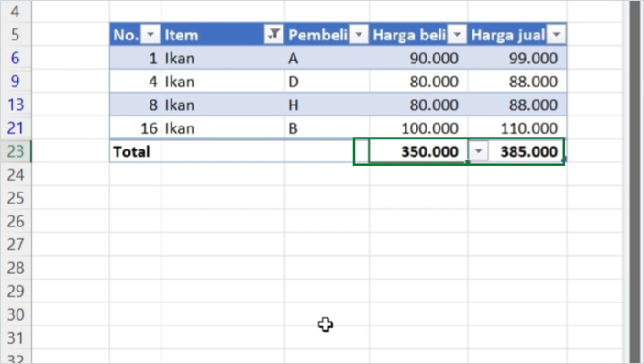The height and width of the screenshot is (364, 644).
Task: Select row header 5
Action: click(16, 35)
